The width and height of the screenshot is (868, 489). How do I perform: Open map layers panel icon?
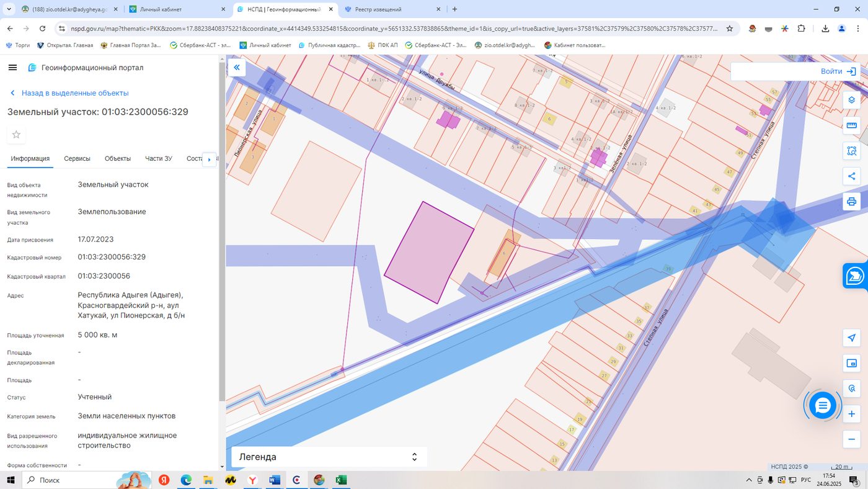pyautogui.click(x=852, y=100)
